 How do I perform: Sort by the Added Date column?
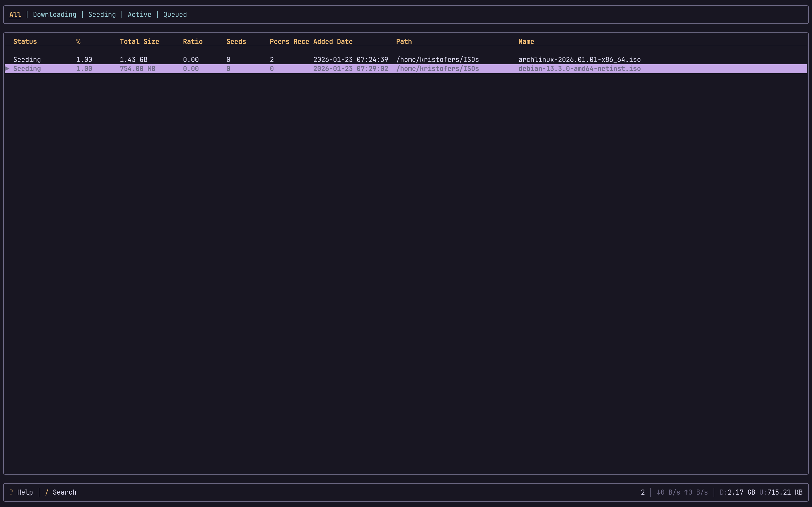pyautogui.click(x=333, y=41)
